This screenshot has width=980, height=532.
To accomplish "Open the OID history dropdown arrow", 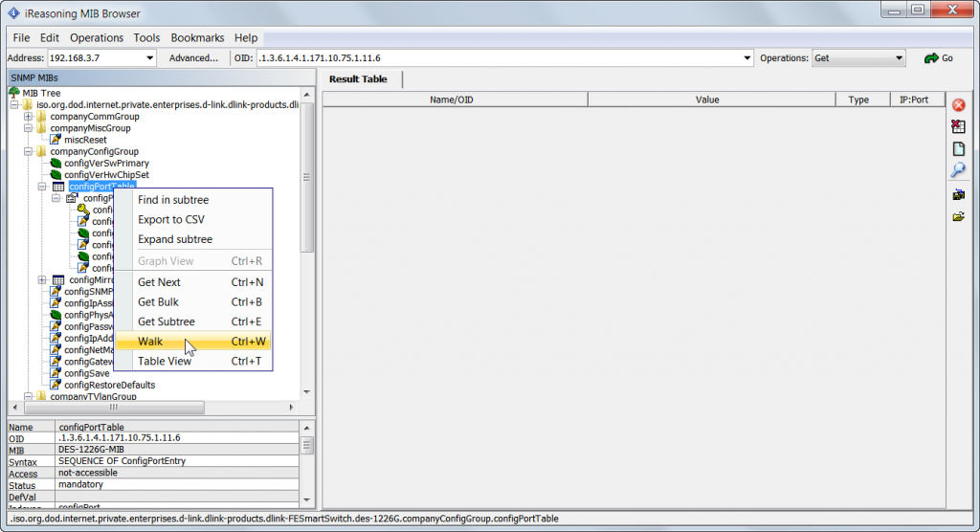I will coord(746,58).
